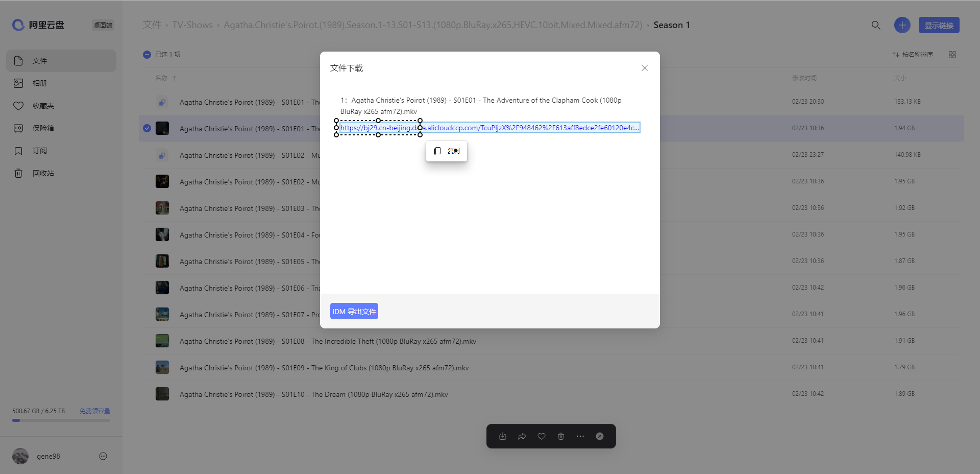980x474 pixels.
Task: Click the 02/23 23:27 date cell
Action: click(x=808, y=155)
